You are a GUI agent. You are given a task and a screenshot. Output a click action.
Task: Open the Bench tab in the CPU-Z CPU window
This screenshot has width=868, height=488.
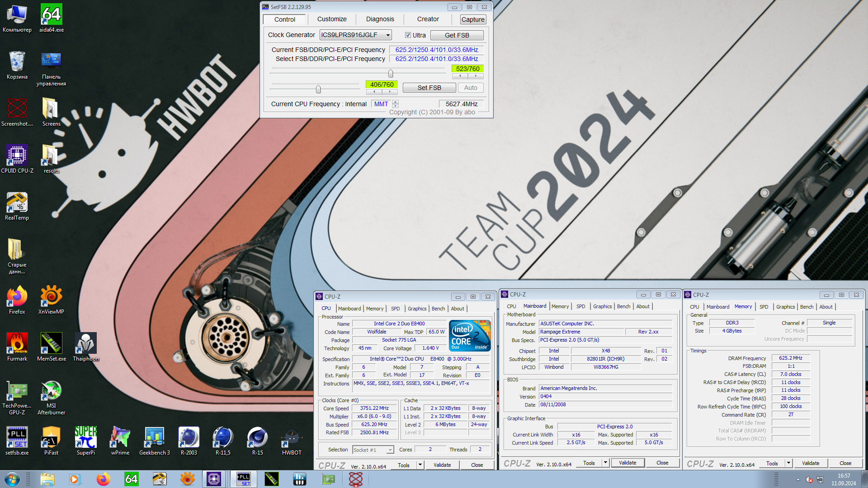coord(438,309)
